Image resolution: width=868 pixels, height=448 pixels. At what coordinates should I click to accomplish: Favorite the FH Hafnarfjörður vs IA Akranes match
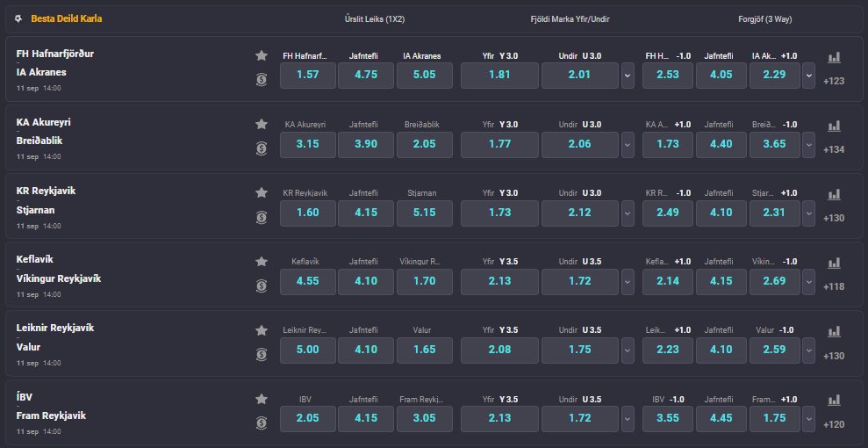(x=262, y=55)
